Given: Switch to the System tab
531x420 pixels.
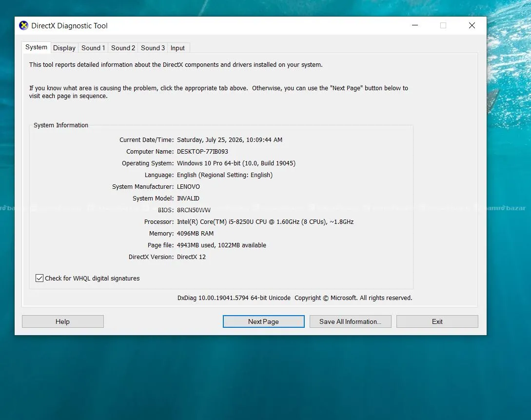Looking at the screenshot, I should click(36, 47).
